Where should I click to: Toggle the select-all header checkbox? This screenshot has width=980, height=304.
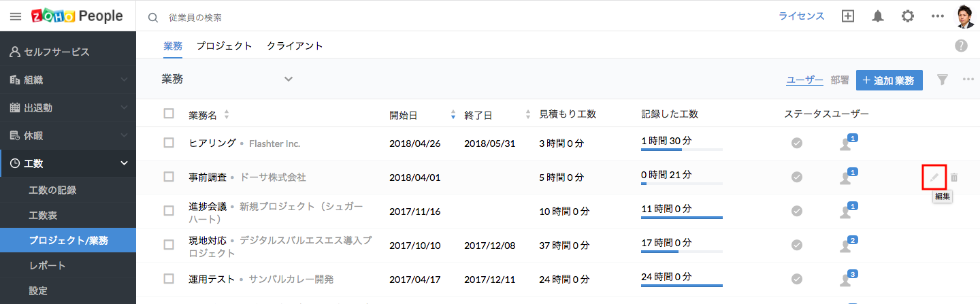(x=169, y=114)
